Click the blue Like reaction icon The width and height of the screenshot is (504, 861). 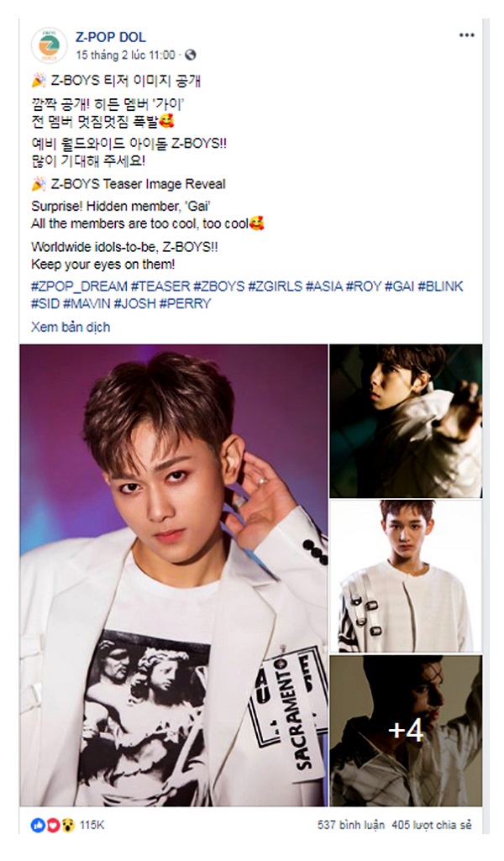38,825
